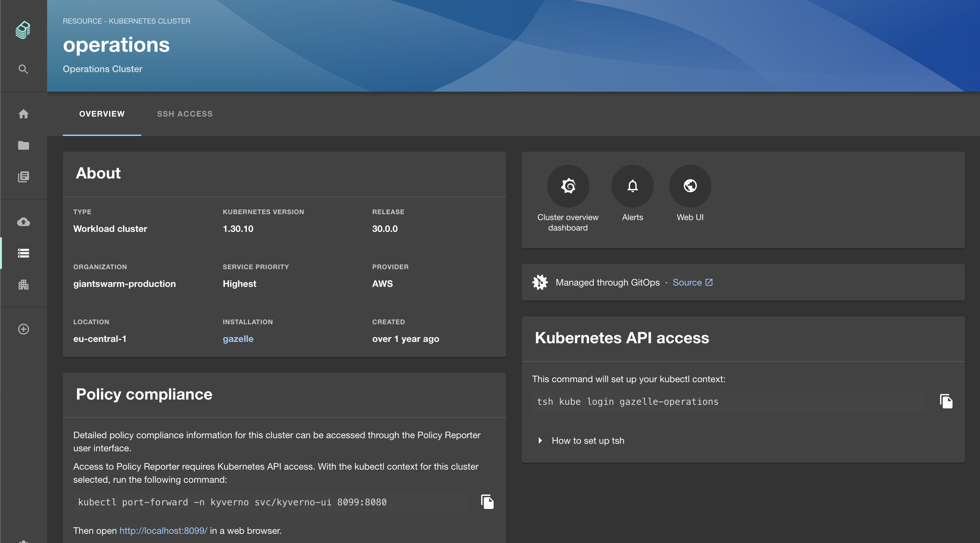Image resolution: width=980 pixels, height=543 pixels.
Task: Click the location 'eu-central-1'
Action: pyautogui.click(x=100, y=339)
